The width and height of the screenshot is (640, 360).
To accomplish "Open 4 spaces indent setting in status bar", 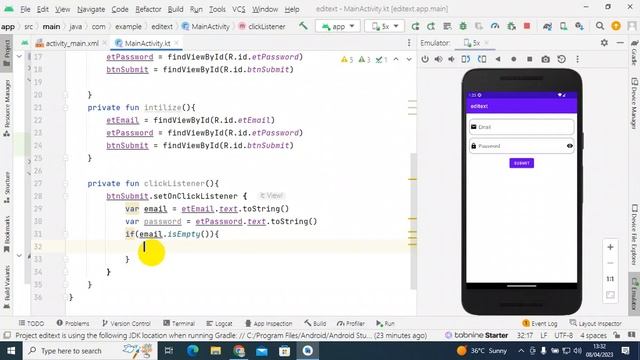I will 593,335.
